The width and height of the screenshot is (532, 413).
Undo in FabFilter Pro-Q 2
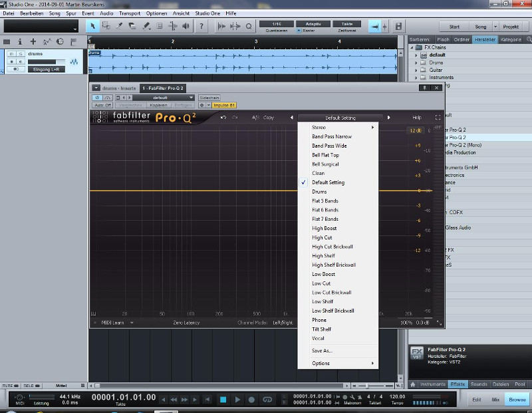coord(223,118)
